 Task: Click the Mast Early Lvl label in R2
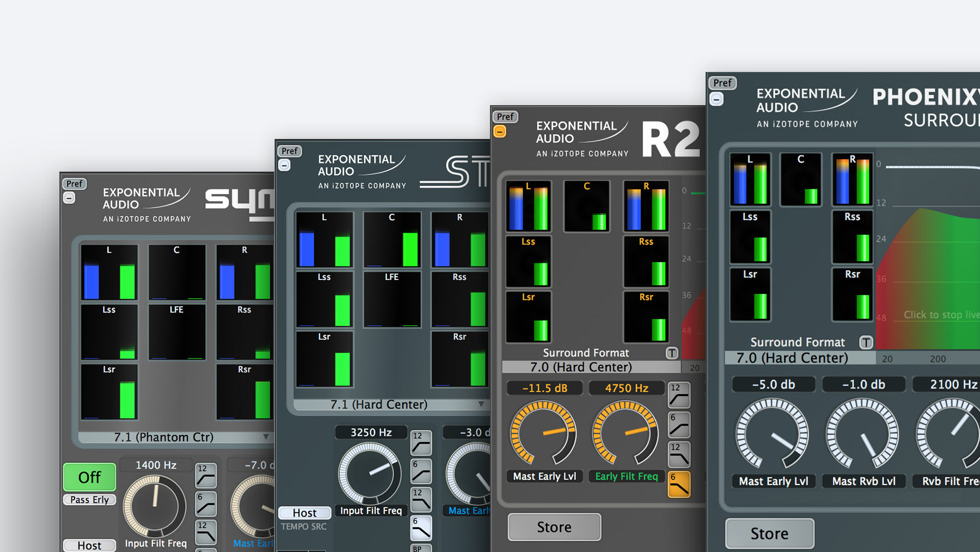(544, 476)
